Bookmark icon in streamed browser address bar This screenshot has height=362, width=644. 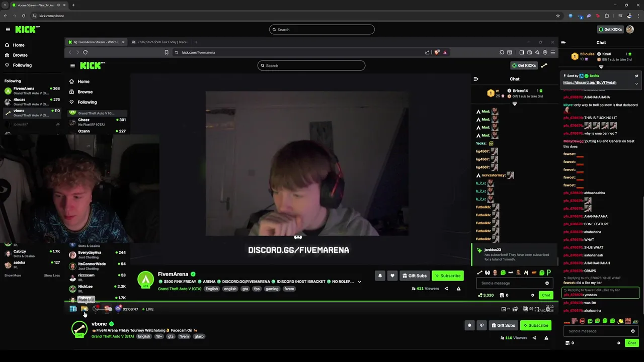167,52
